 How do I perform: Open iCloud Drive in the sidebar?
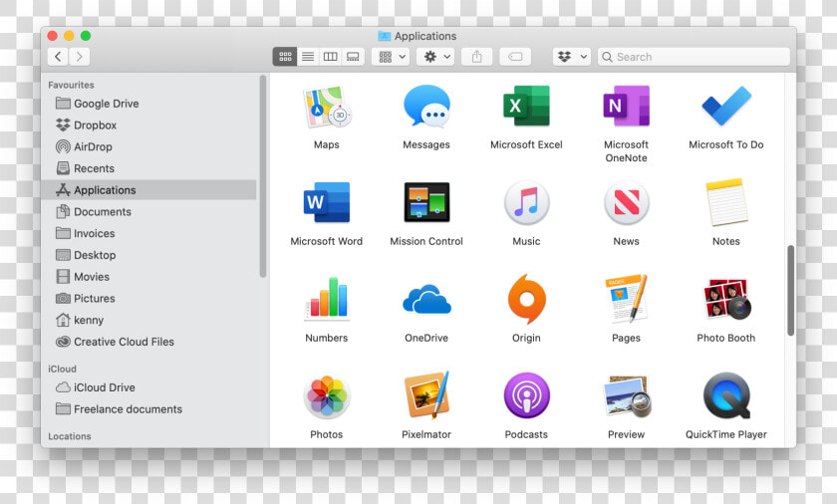(149, 387)
